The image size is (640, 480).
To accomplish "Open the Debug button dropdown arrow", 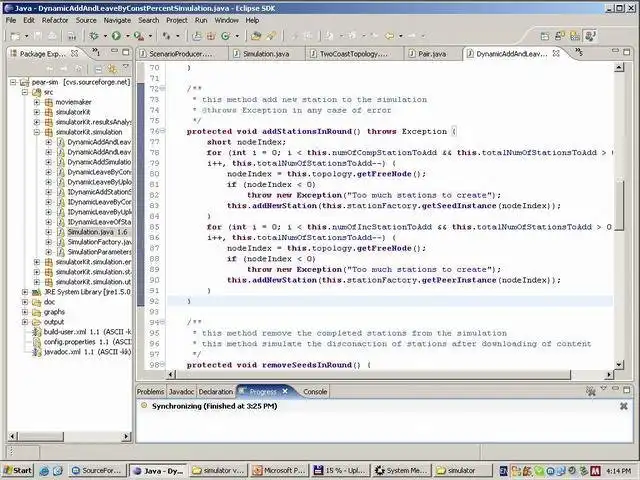I will (x=104, y=36).
